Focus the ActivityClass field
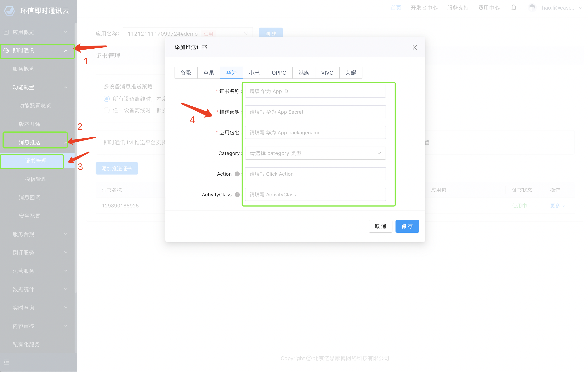This screenshot has width=588, height=372. point(315,194)
